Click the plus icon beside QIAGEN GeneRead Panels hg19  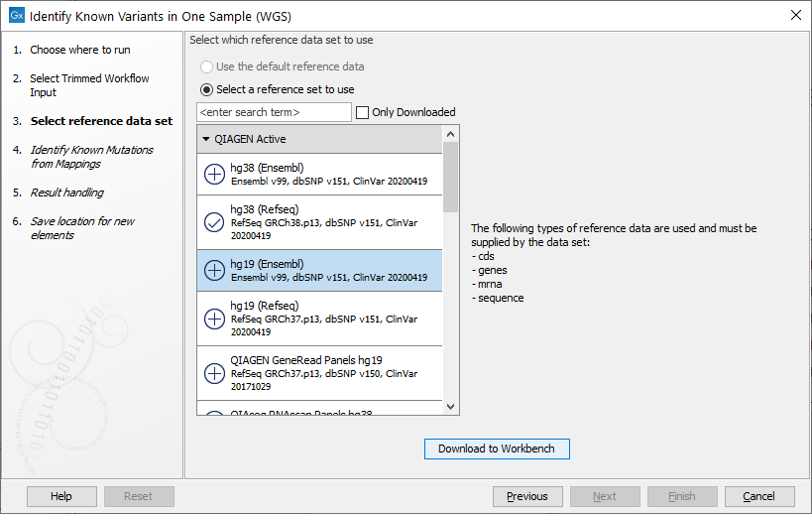tap(214, 373)
